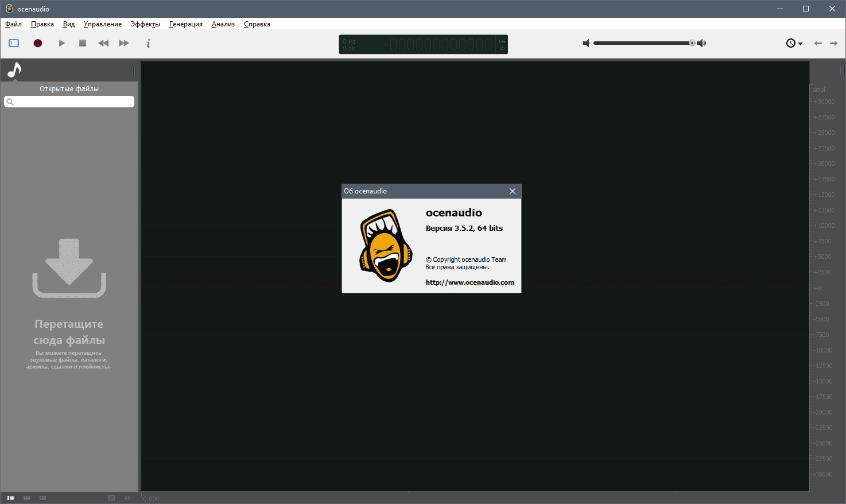This screenshot has height=504, width=846.
Task: Click the ocenaudio app icon in the title bar
Action: (x=9, y=9)
